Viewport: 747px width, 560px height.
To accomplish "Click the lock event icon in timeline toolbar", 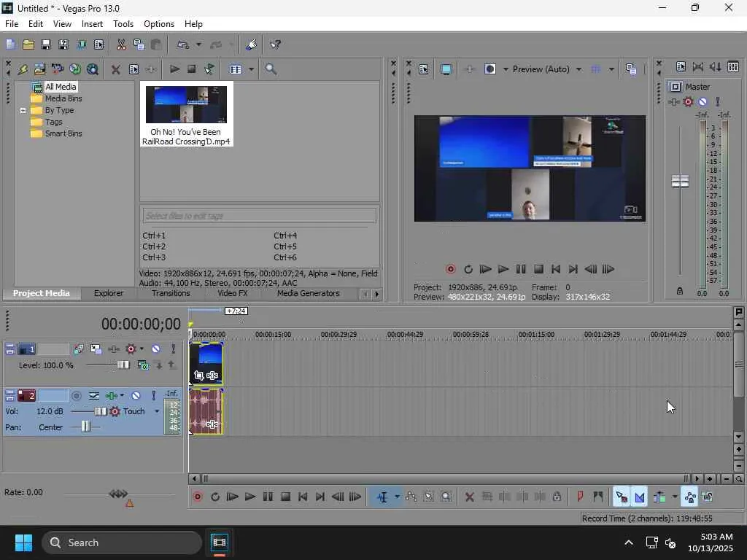I will coord(557,497).
